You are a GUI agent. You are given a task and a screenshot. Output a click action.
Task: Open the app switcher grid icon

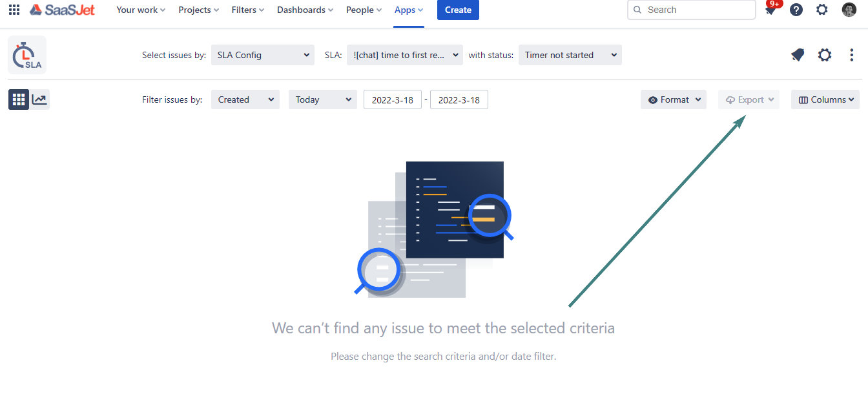14,10
